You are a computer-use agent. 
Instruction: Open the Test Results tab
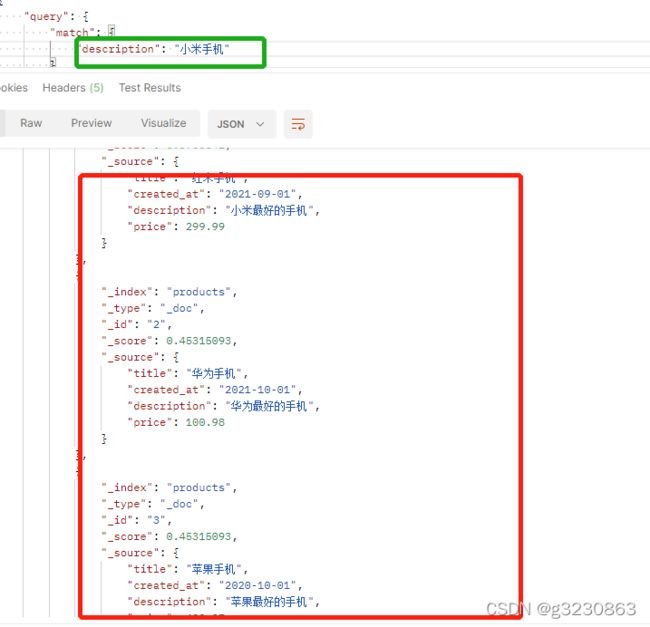coord(150,88)
